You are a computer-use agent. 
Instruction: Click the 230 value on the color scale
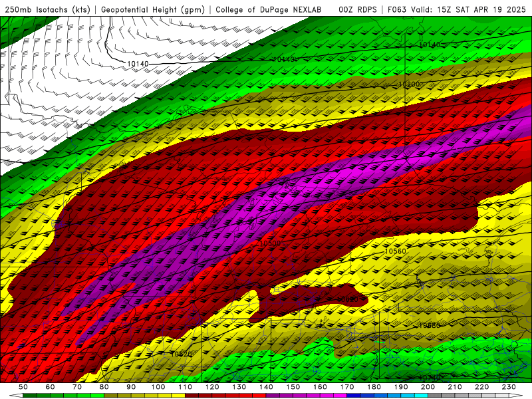click(509, 387)
